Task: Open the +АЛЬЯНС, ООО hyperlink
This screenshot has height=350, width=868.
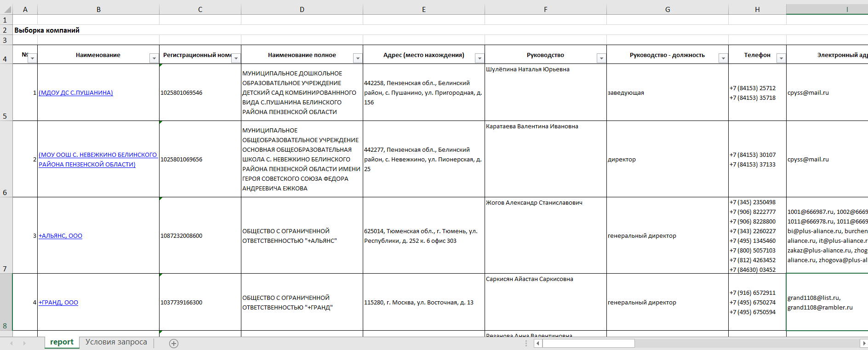Action: [x=60, y=236]
